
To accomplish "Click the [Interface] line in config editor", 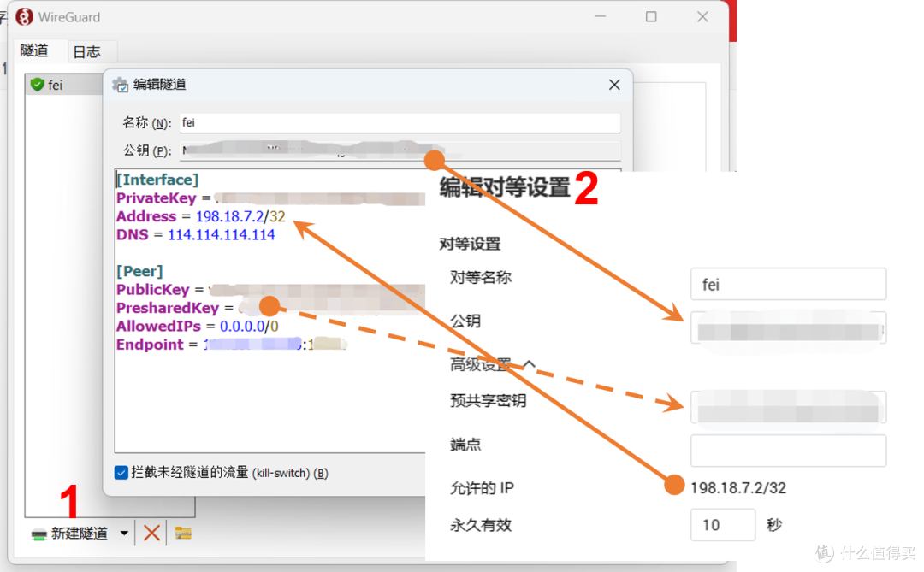I will 157,180.
